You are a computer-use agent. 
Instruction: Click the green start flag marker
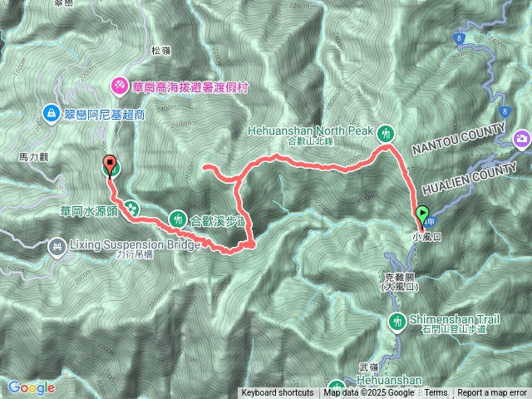click(x=422, y=216)
